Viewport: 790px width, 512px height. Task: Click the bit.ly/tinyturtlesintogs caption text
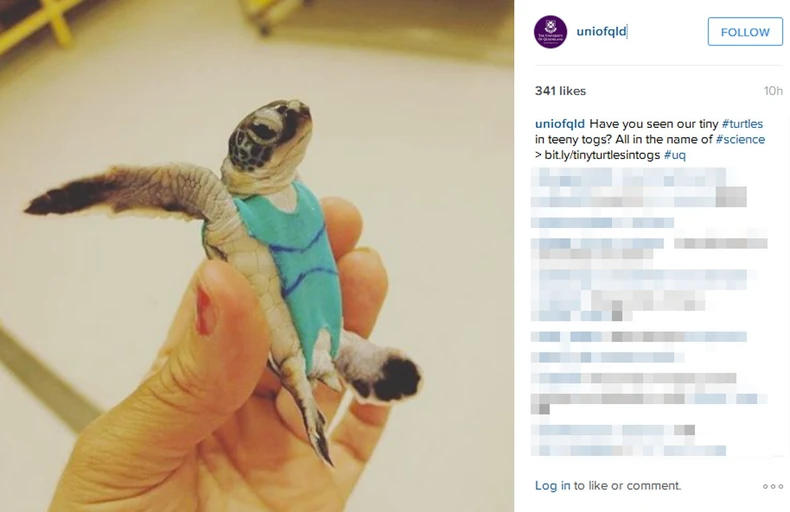(602, 155)
